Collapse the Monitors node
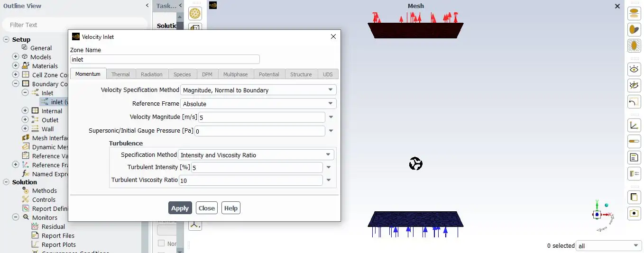 [15, 217]
